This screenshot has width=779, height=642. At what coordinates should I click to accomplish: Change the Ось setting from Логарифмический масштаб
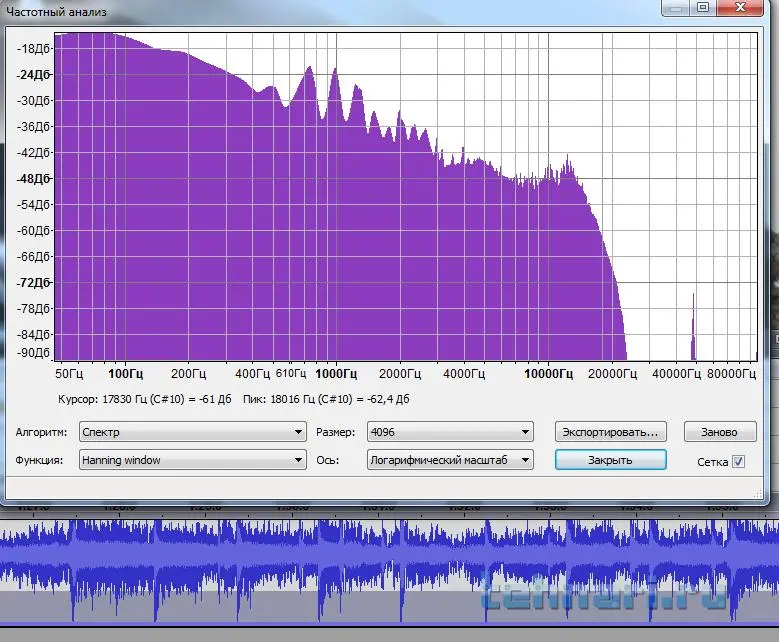click(449, 460)
